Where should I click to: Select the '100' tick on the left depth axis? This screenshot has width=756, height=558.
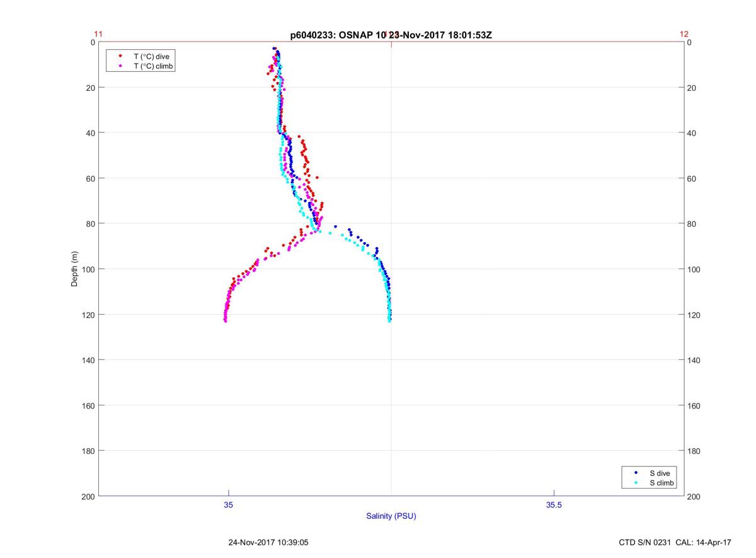pos(88,269)
